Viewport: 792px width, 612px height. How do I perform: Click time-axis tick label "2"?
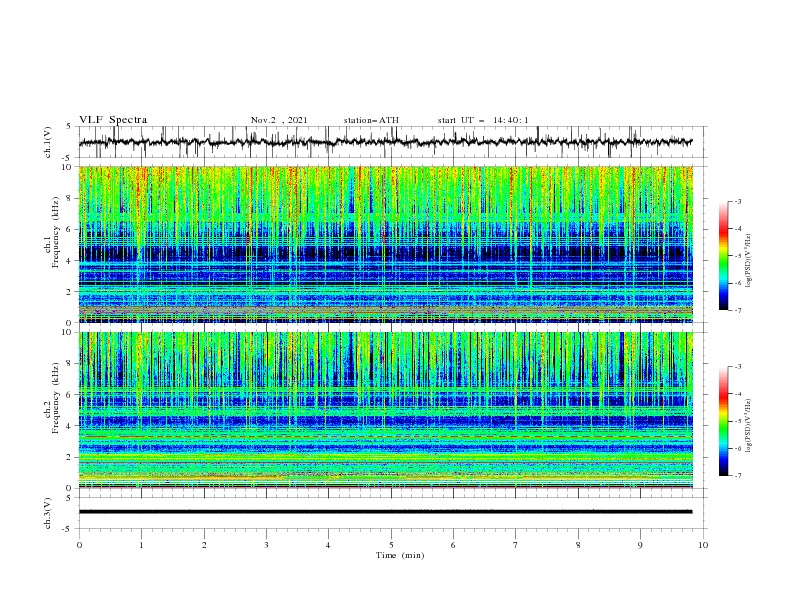pyautogui.click(x=204, y=545)
